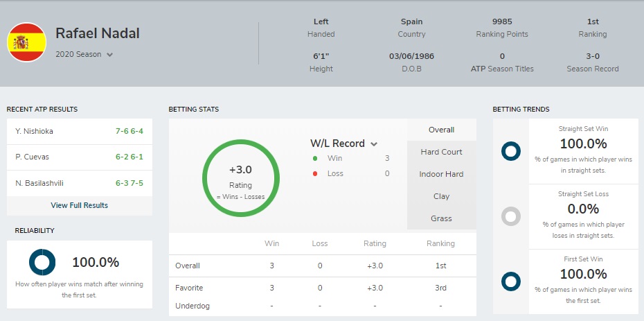
Task: Click the green Win legend dot
Action: 315,158
